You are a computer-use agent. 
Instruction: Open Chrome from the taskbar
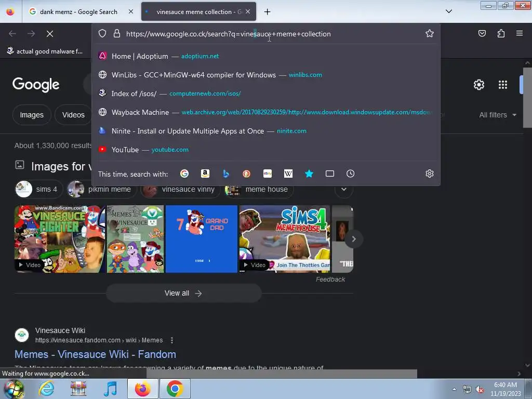pos(175,389)
